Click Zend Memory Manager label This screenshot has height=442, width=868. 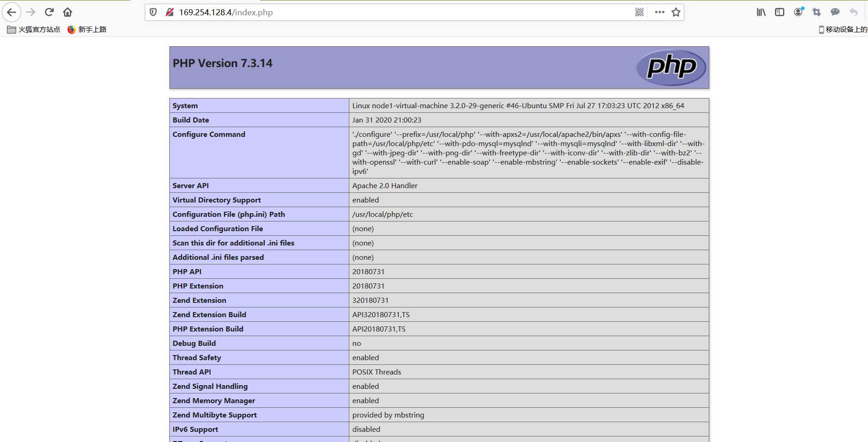coord(214,401)
